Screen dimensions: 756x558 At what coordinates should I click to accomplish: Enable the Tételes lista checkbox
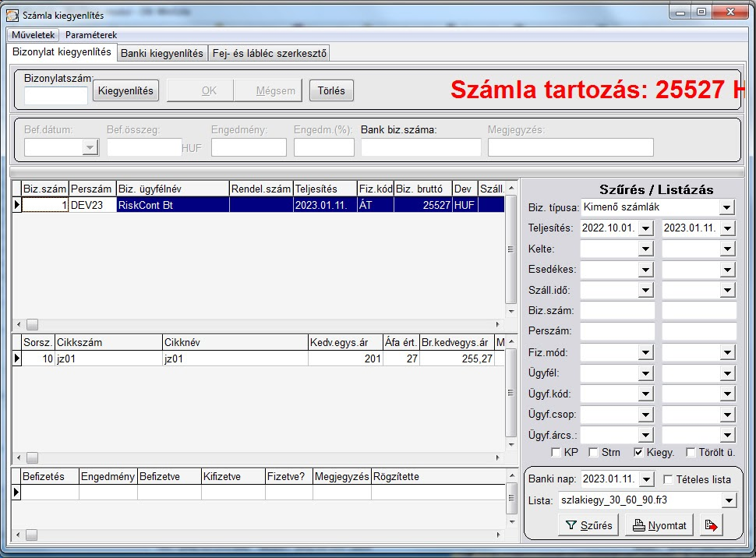(668, 479)
